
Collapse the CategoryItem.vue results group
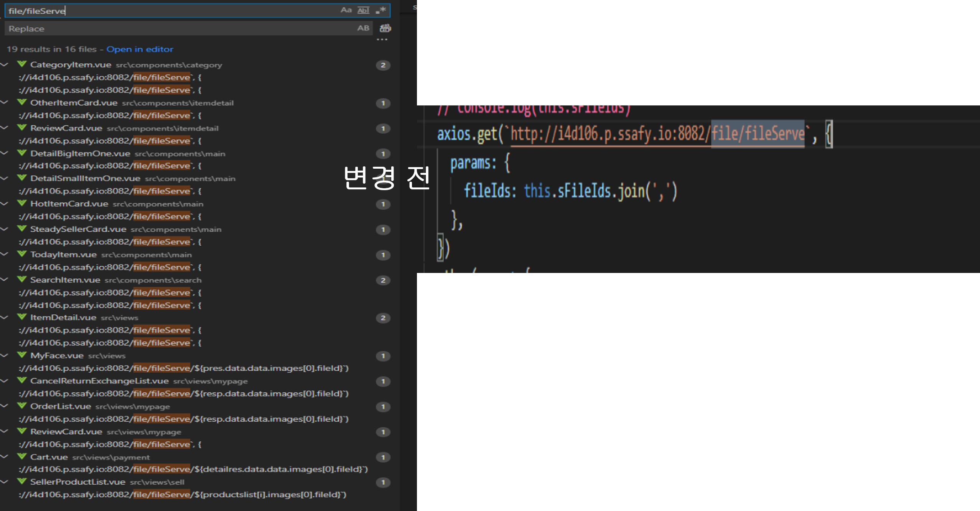point(5,65)
